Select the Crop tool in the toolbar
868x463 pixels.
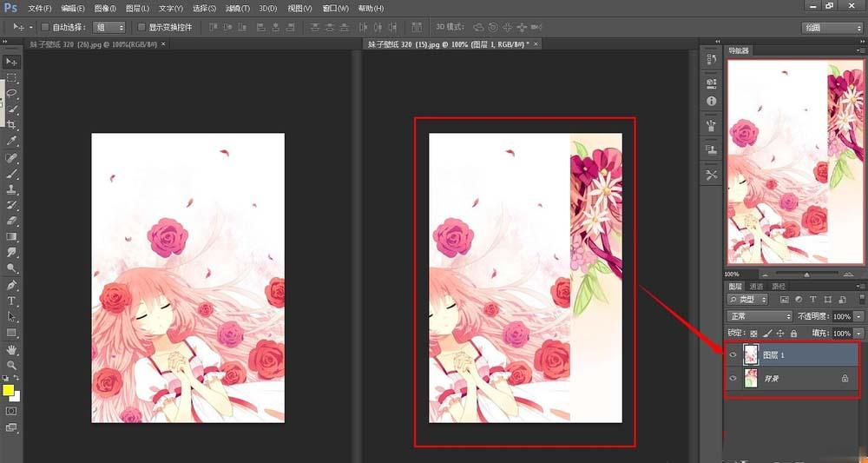pos(12,125)
